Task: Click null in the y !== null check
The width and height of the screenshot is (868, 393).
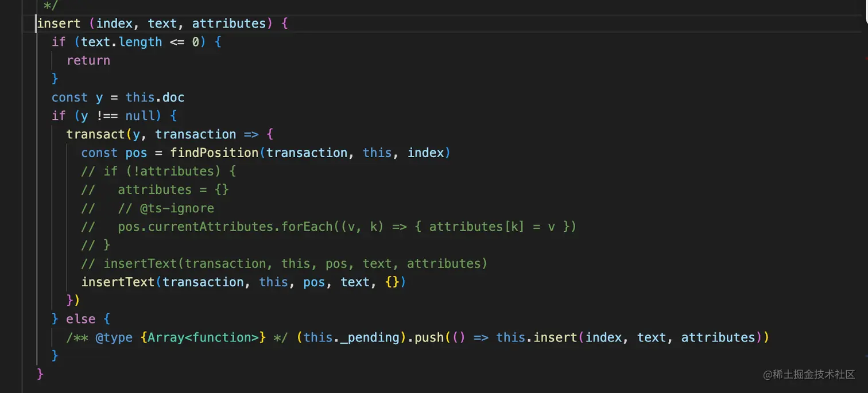Action: [140, 116]
